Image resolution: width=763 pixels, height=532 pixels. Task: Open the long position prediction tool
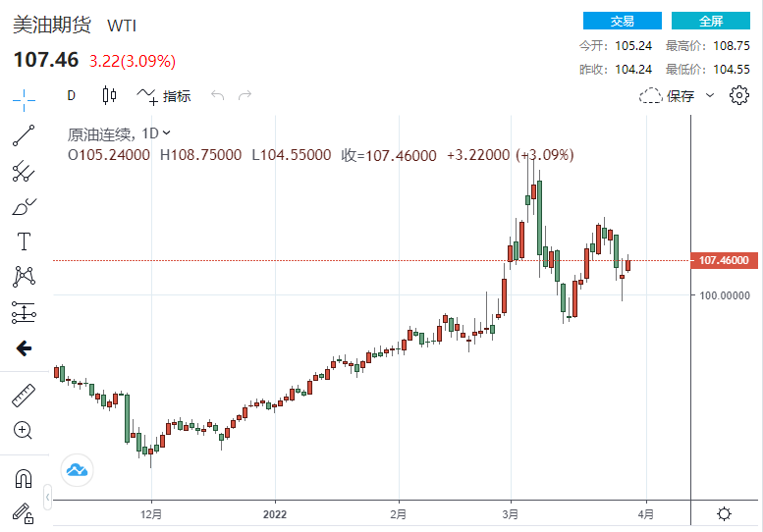click(24, 313)
